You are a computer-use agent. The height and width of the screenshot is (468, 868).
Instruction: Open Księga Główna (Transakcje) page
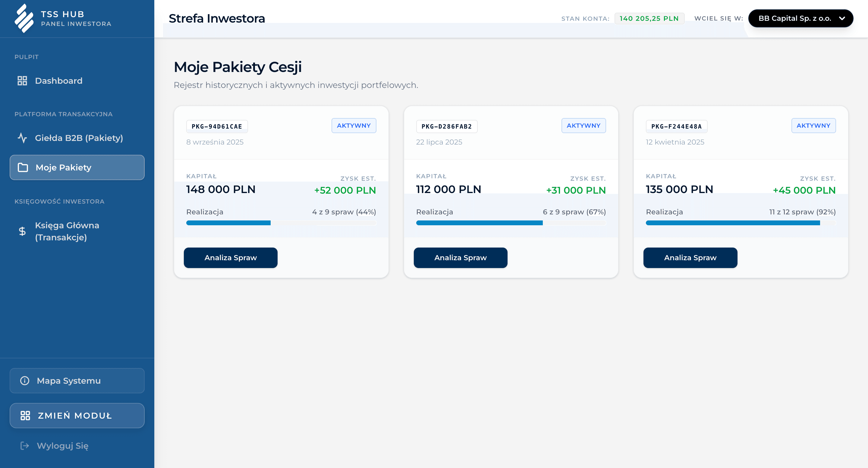tap(67, 231)
